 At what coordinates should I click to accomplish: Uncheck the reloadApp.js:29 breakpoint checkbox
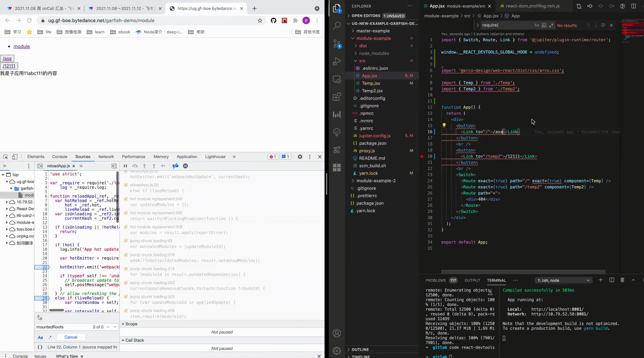126,185
